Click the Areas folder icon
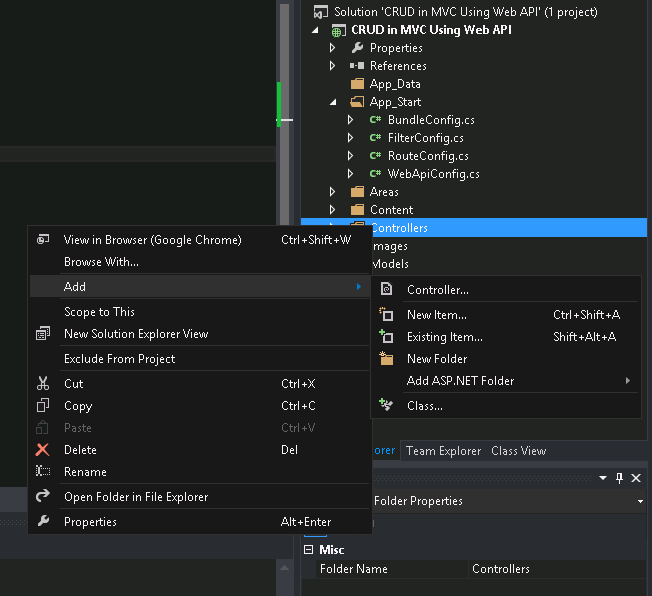The height and width of the screenshot is (596, 652). pyautogui.click(x=357, y=192)
